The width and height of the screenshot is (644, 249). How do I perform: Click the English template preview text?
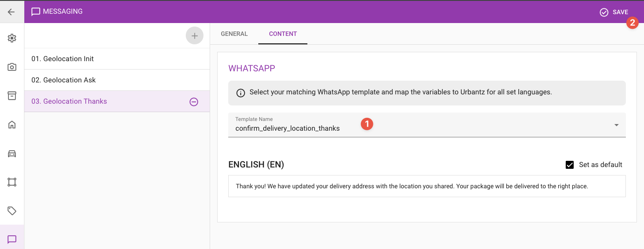point(412,186)
